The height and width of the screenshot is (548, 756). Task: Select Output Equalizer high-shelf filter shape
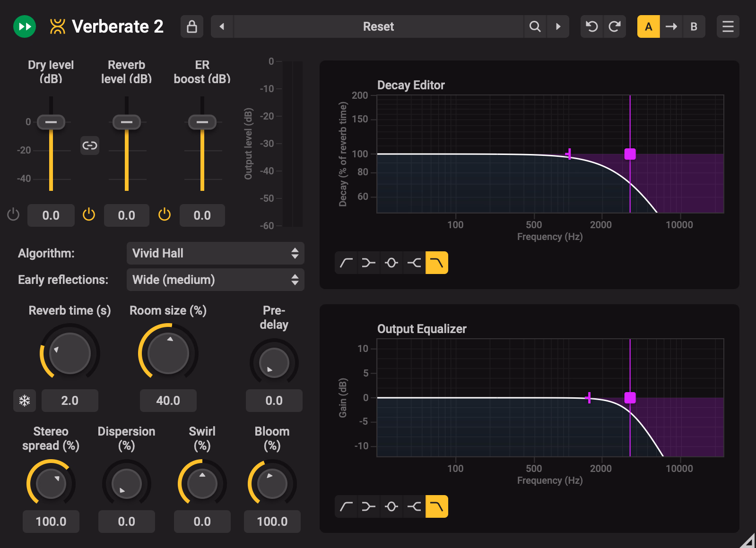pos(414,506)
